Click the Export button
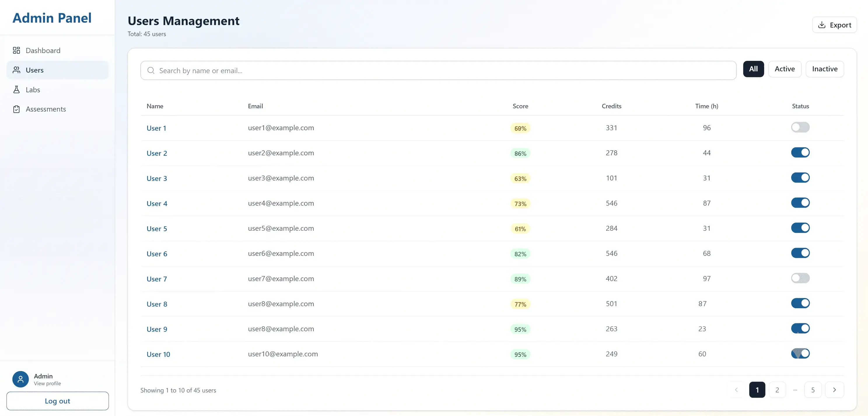This screenshot has width=868, height=416. pyautogui.click(x=834, y=25)
